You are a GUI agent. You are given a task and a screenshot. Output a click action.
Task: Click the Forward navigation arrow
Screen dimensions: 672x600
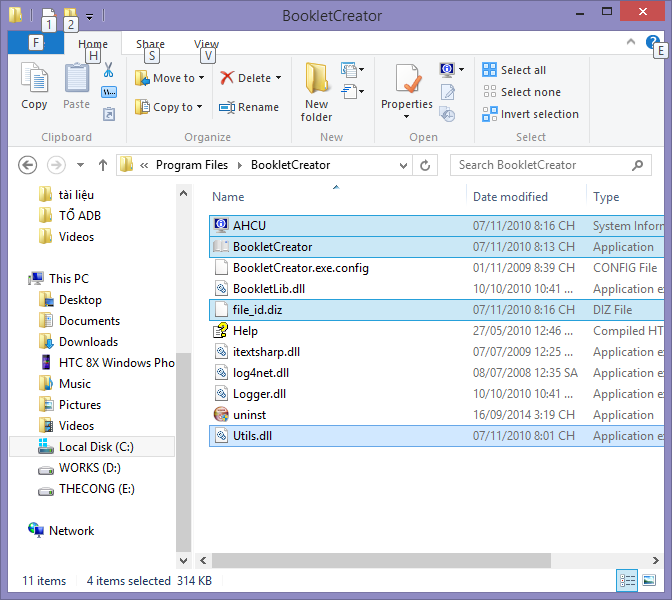tap(56, 165)
